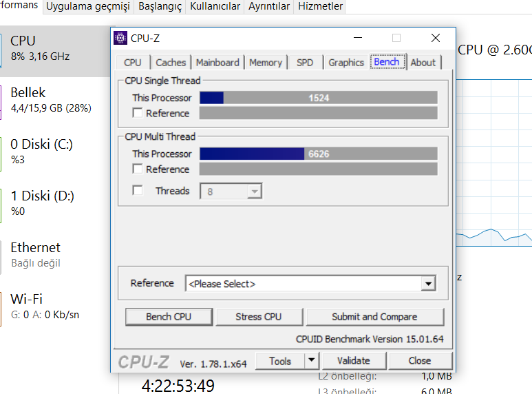Screen dimensions: 532x394
Task: Open Uygulama geçmişi tab in Task Manager
Action: [88, 6]
